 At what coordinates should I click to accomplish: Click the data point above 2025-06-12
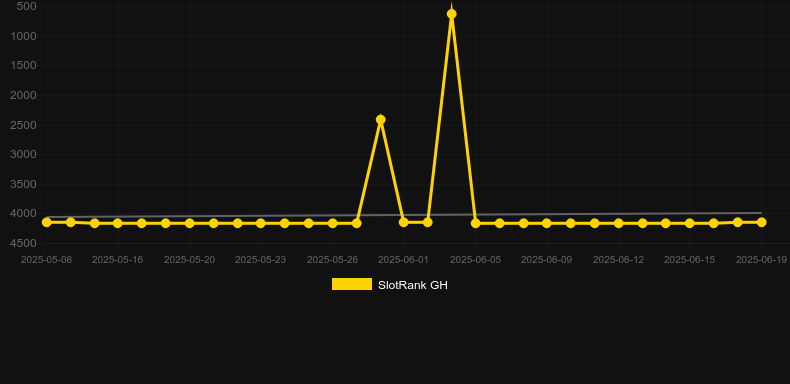pyautogui.click(x=619, y=223)
